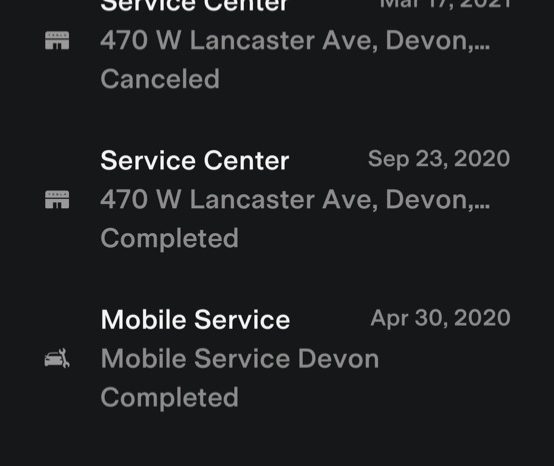The width and height of the screenshot is (554, 466).
Task: Select the Apr 30, 2020 date label
Action: click(x=440, y=318)
